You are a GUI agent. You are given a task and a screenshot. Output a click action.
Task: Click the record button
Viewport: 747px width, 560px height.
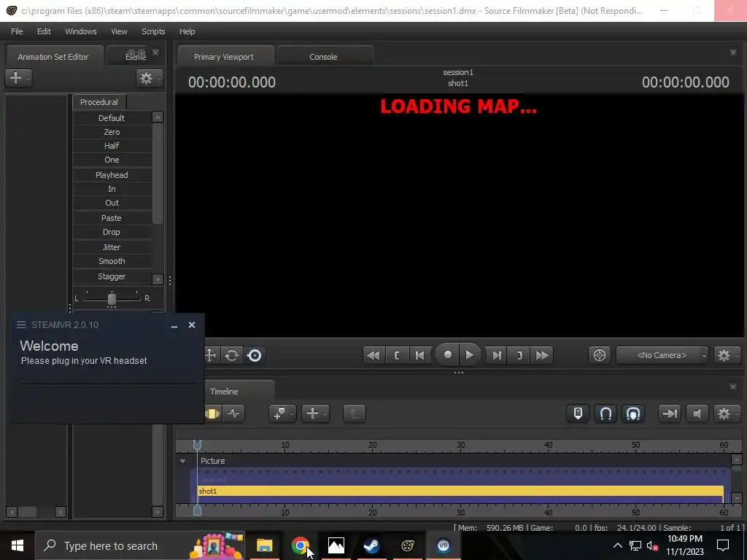click(x=447, y=355)
